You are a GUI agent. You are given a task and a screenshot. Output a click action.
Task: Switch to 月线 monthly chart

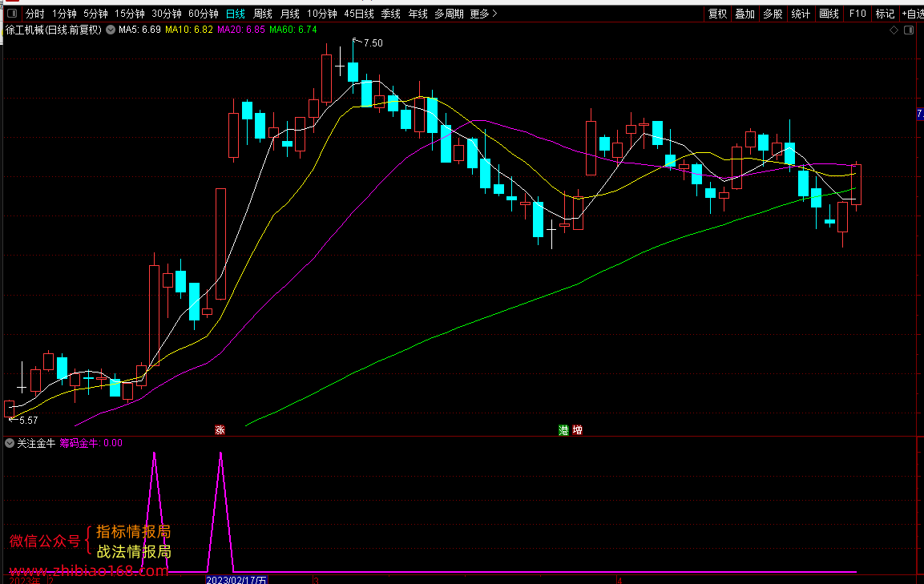[x=289, y=14]
